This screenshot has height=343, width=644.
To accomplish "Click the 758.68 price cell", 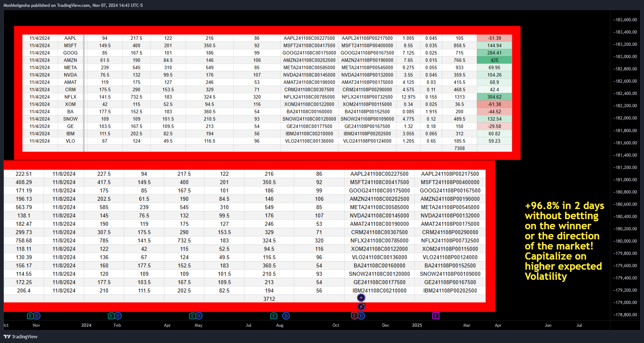I will coord(23,240).
